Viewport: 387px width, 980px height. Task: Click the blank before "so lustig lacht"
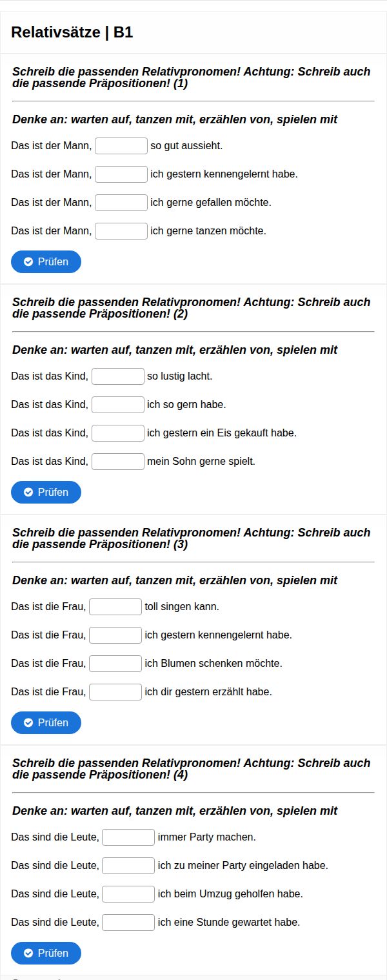click(118, 376)
